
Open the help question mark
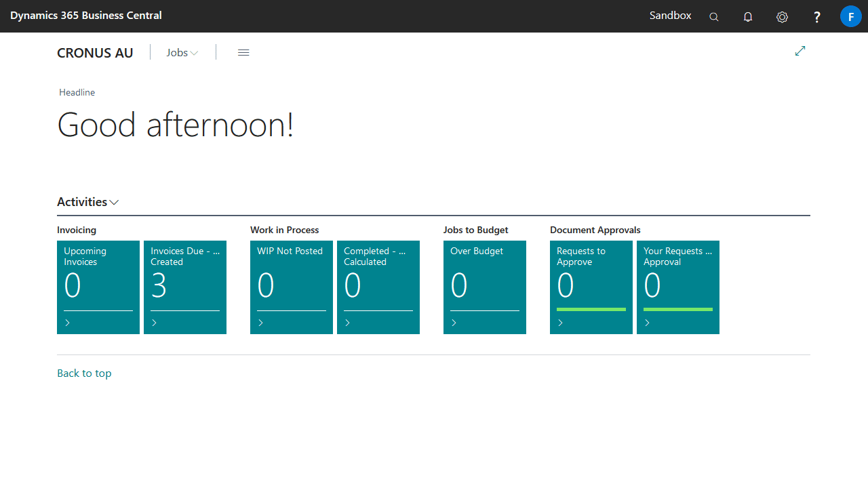coord(817,17)
